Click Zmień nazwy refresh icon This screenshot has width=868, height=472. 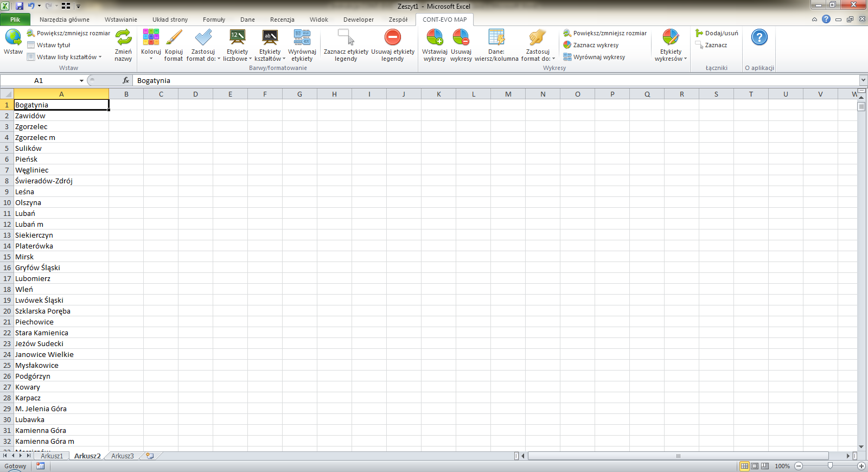tap(123, 37)
